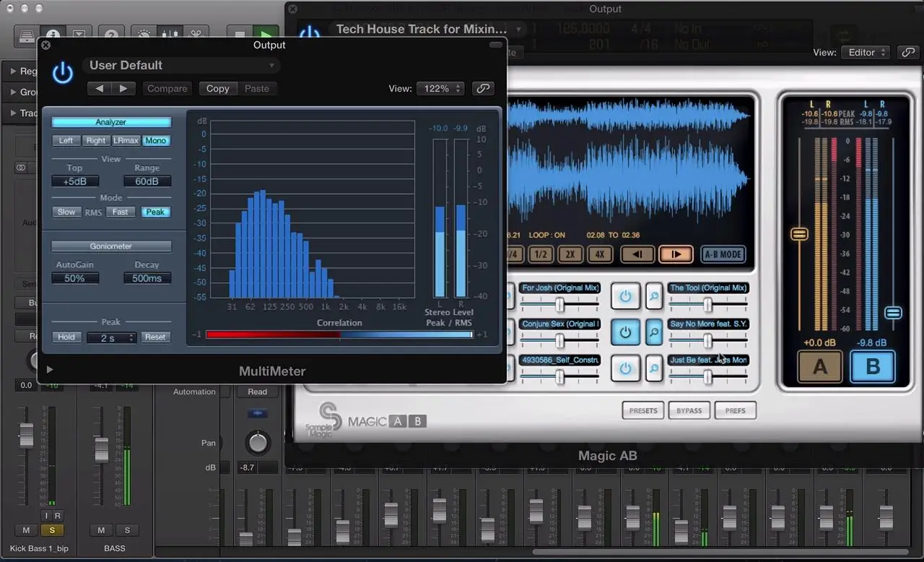Switch monitoring to source A

pyautogui.click(x=820, y=367)
